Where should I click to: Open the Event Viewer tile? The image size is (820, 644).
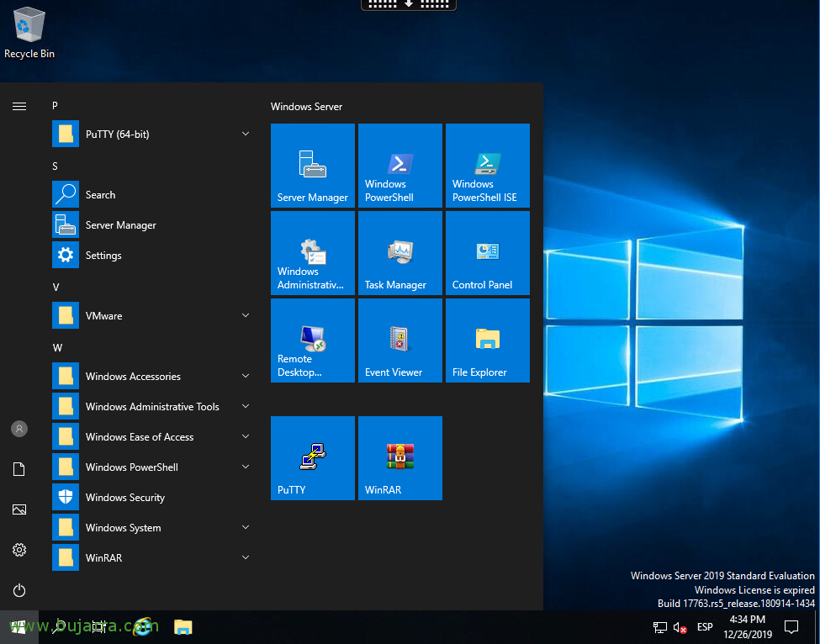coord(400,340)
